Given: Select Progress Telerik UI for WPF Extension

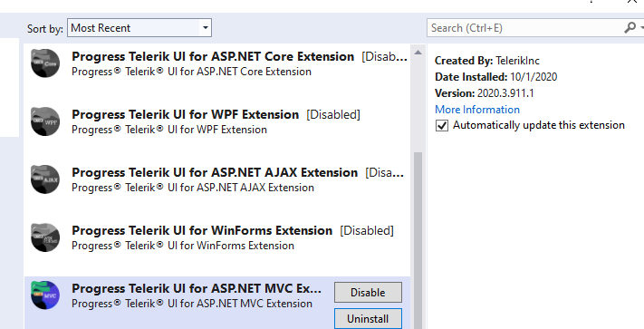Looking at the screenshot, I should (186, 114).
